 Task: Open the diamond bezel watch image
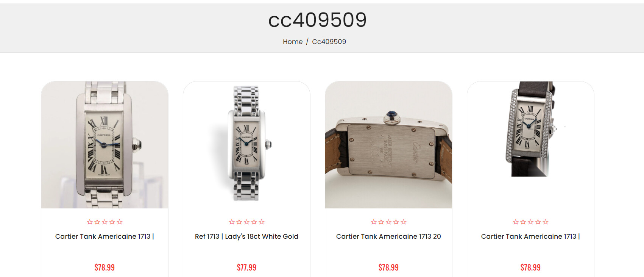click(530, 129)
